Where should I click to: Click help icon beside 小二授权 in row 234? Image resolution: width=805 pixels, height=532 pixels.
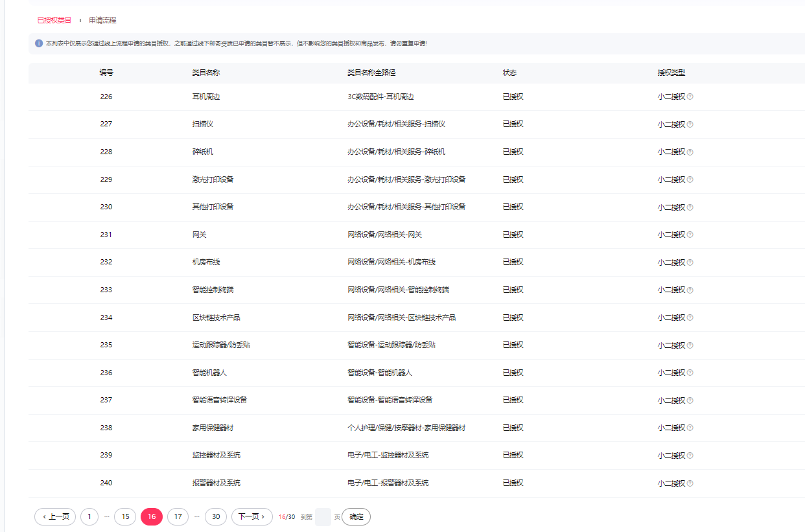point(690,318)
